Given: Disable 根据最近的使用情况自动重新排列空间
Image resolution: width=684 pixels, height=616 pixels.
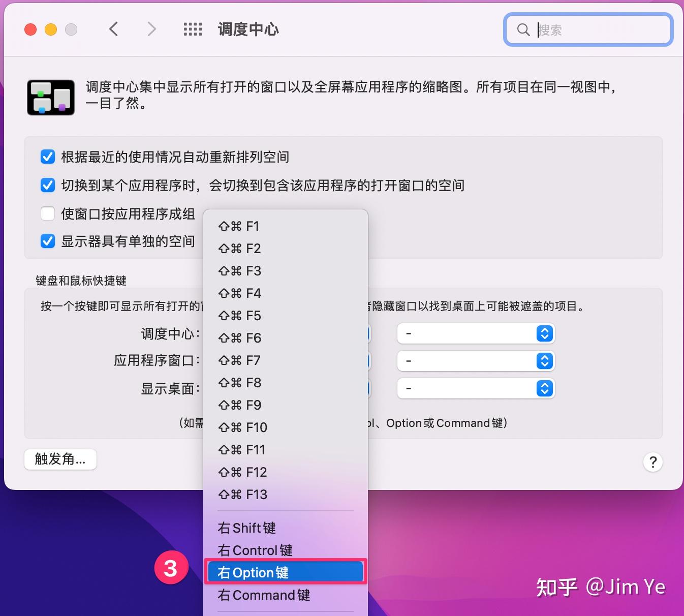Looking at the screenshot, I should [x=47, y=157].
